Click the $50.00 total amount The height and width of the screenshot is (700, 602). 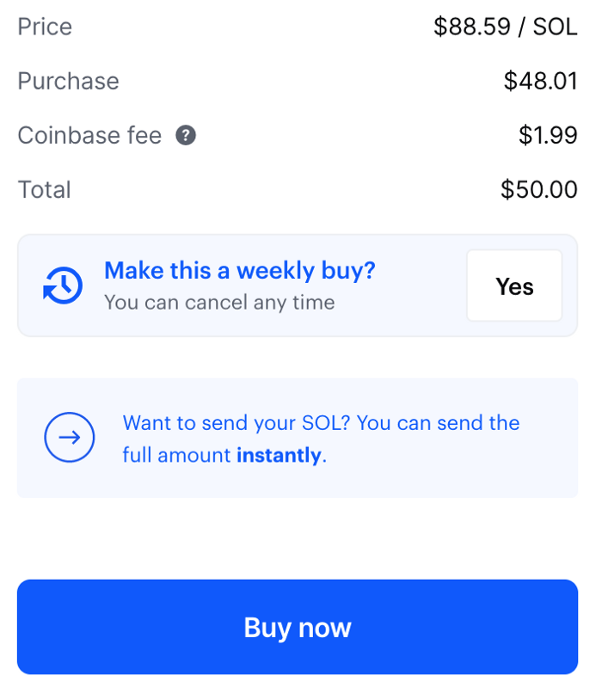539,190
